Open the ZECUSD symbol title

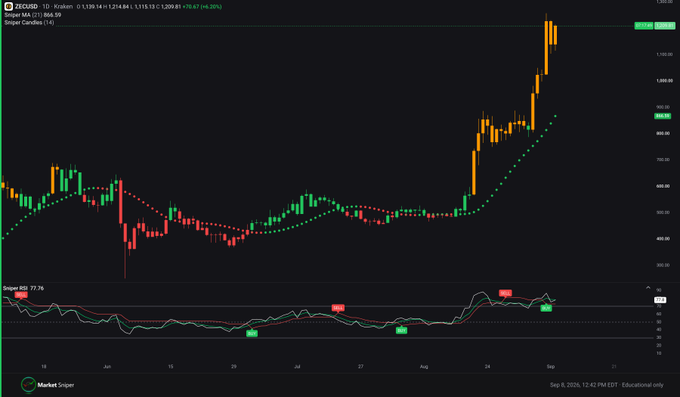26,7
